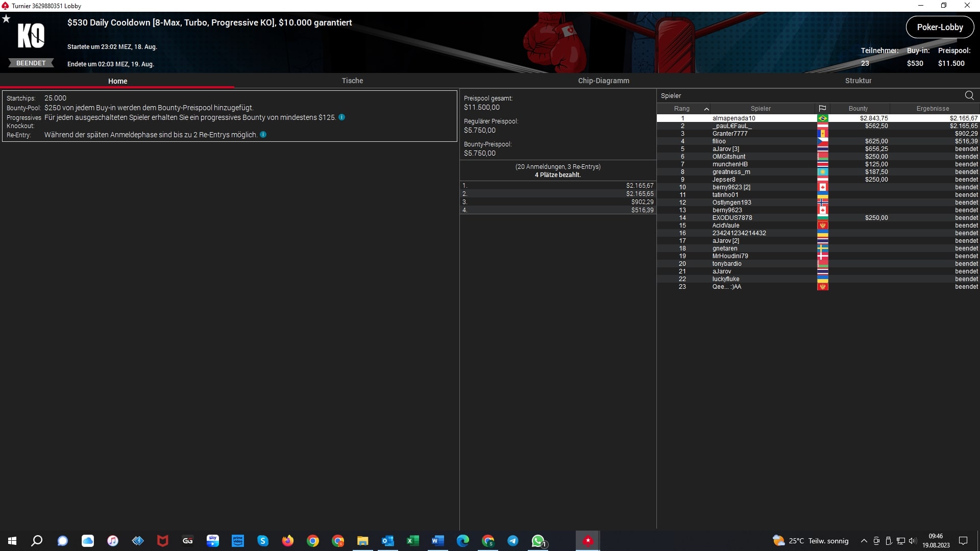
Task: Switch to the Chip-Diagramm tab
Action: click(603, 81)
